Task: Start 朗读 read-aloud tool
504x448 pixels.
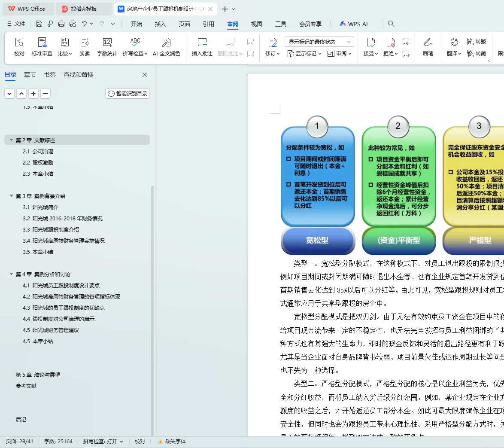Action: 85,47
